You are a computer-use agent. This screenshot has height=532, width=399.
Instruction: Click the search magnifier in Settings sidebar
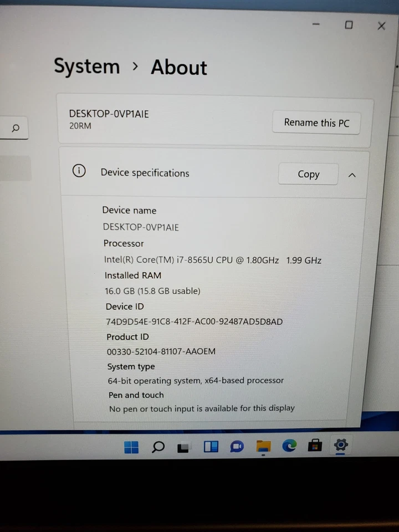pos(16,128)
